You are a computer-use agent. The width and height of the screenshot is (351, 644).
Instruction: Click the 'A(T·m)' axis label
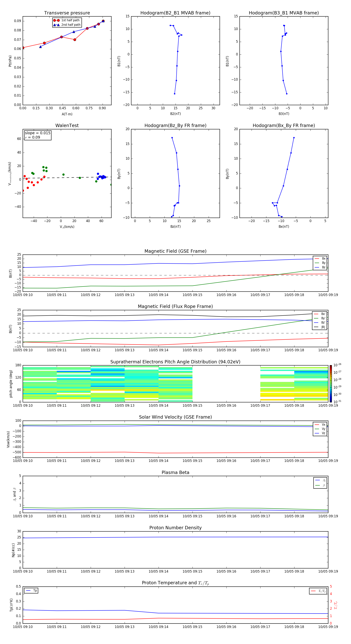(67, 114)
